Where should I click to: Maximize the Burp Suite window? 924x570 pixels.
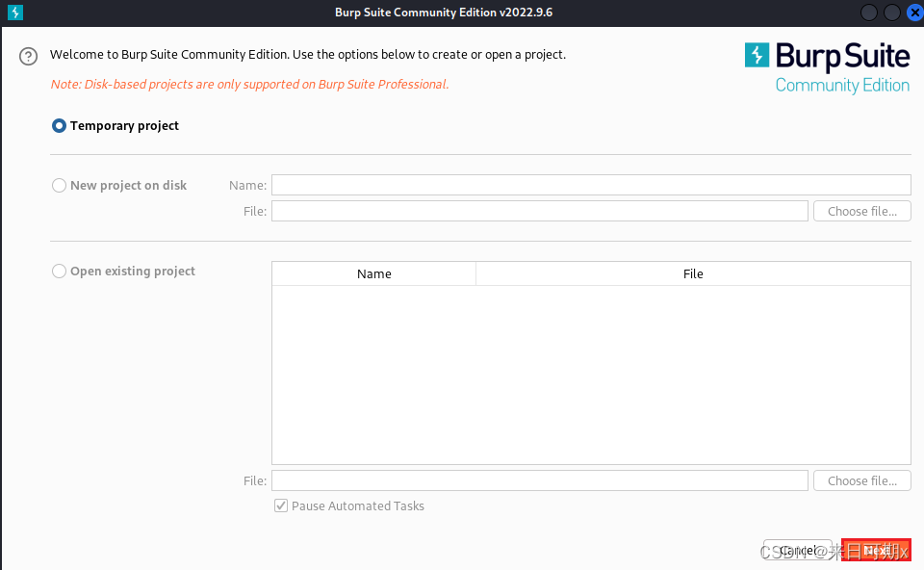[892, 13]
